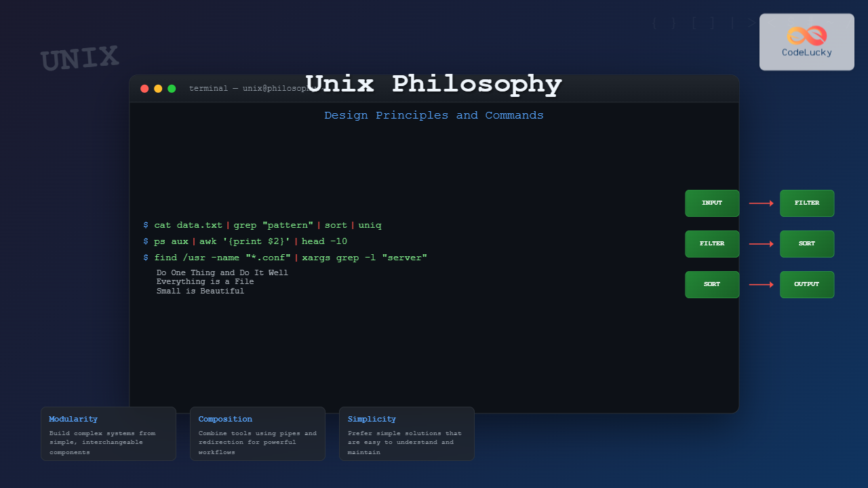Click the SORT box that leads to OUTPUT

point(712,285)
